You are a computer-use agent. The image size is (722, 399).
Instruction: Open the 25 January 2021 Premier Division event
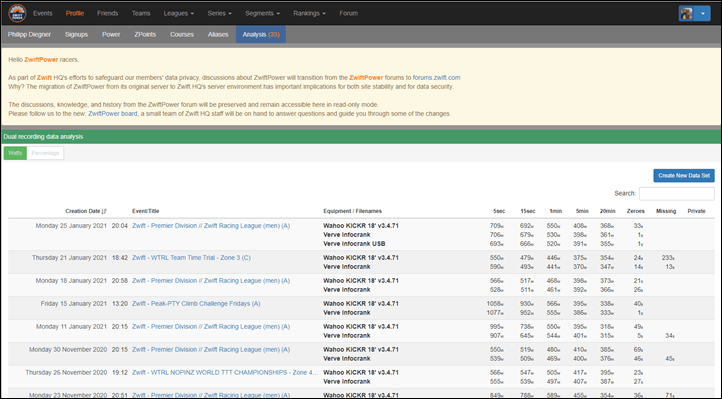pos(211,226)
